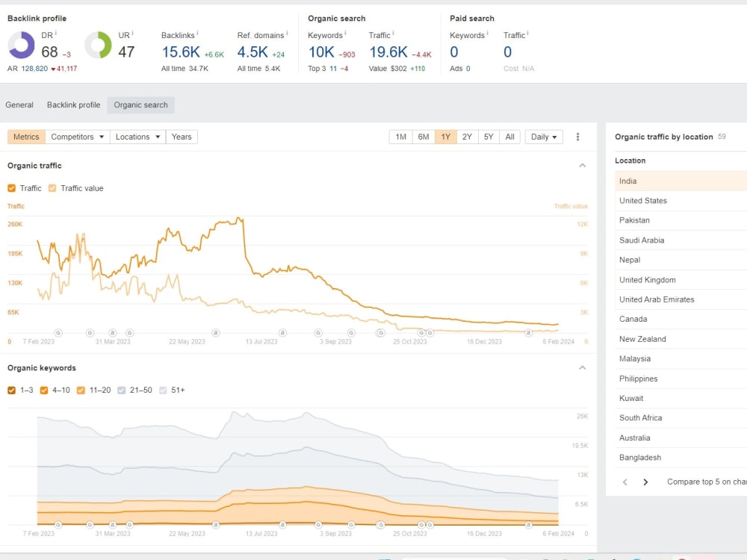
Task: Click info icon next to Paid search Traffic
Action: (x=527, y=34)
